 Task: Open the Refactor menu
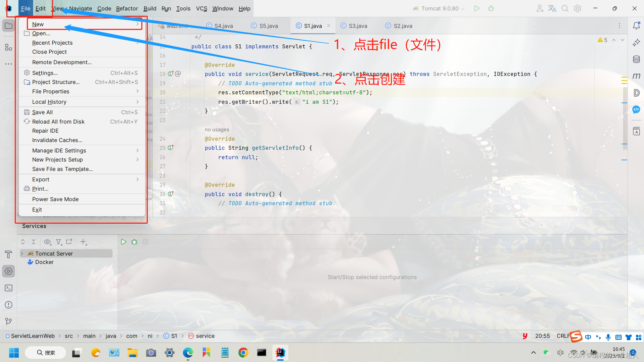point(127,8)
